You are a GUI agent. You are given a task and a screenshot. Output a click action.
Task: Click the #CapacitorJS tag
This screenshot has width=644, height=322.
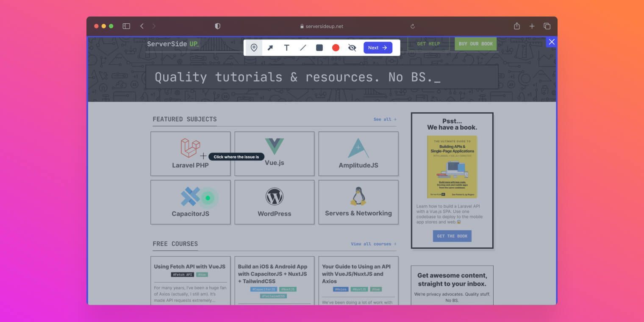(264, 289)
